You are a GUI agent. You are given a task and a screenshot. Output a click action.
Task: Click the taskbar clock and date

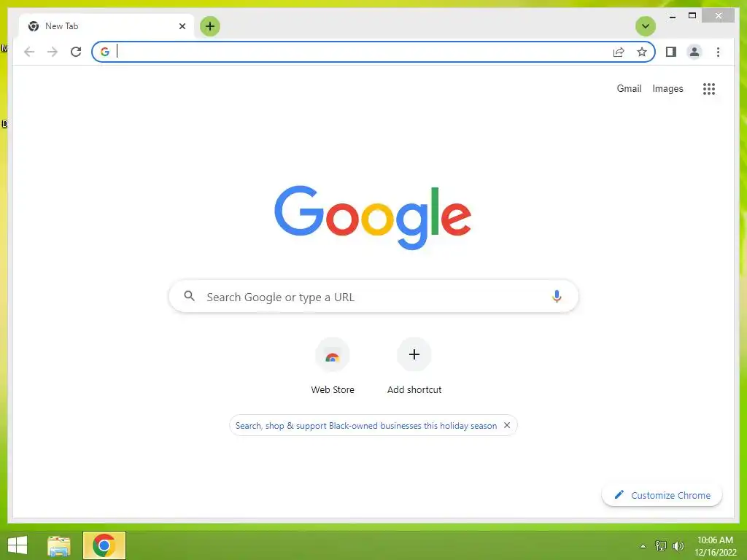(715, 546)
